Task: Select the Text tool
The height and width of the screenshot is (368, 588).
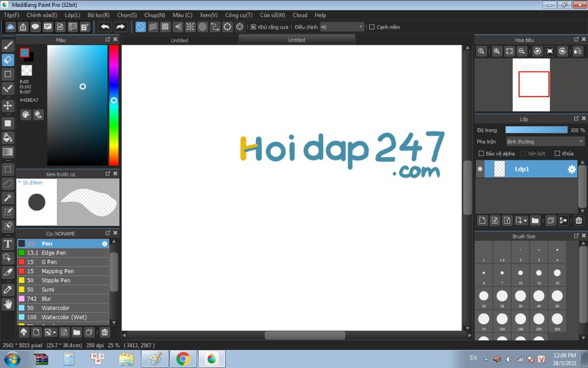Action: (7, 244)
